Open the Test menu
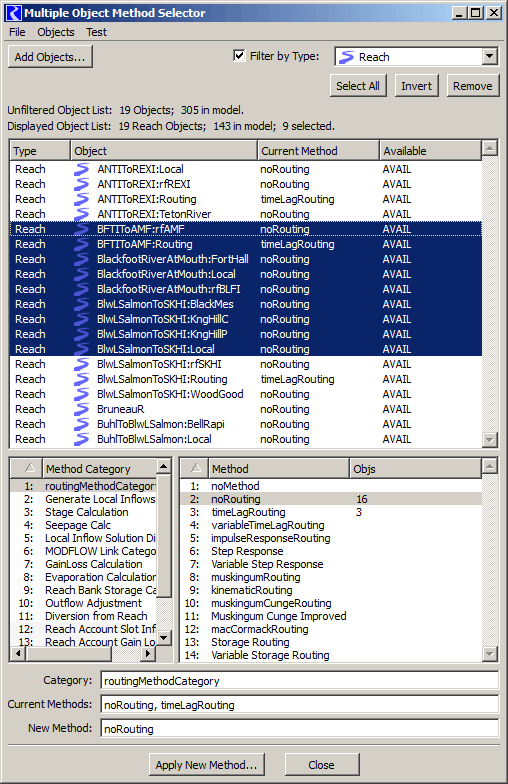 [96, 32]
